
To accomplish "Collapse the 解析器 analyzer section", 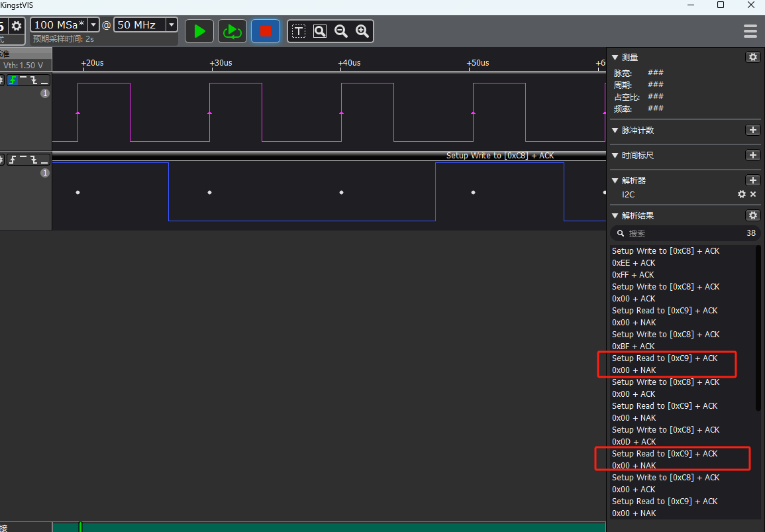I will (x=615, y=181).
